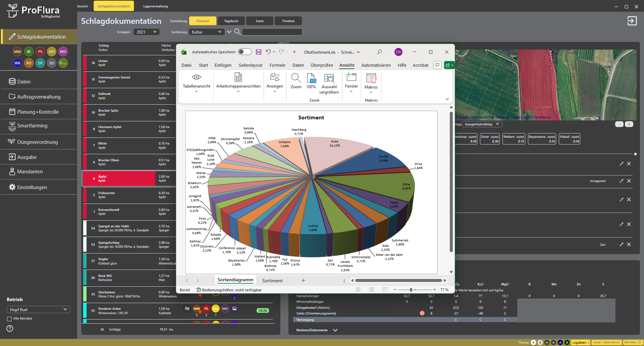This screenshot has height=346, width=644.
Task: Open Düngeverordnung in the sidebar
Action: point(38,142)
